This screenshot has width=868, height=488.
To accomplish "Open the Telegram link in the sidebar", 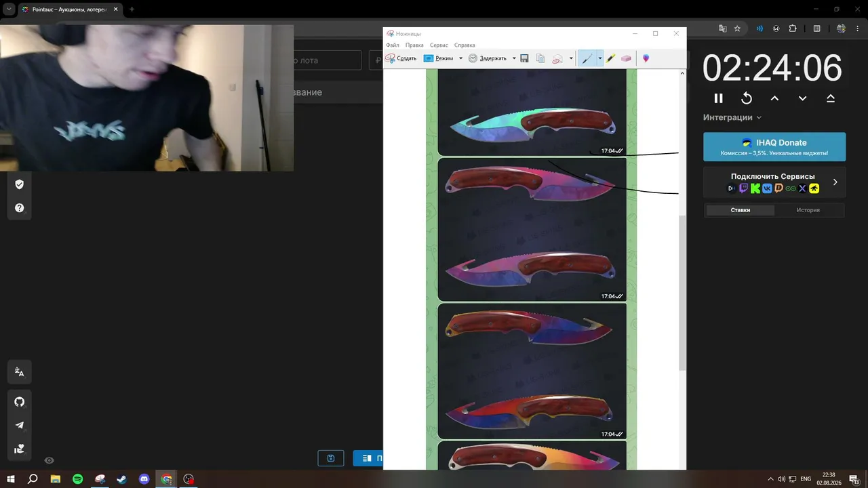I will point(20,426).
